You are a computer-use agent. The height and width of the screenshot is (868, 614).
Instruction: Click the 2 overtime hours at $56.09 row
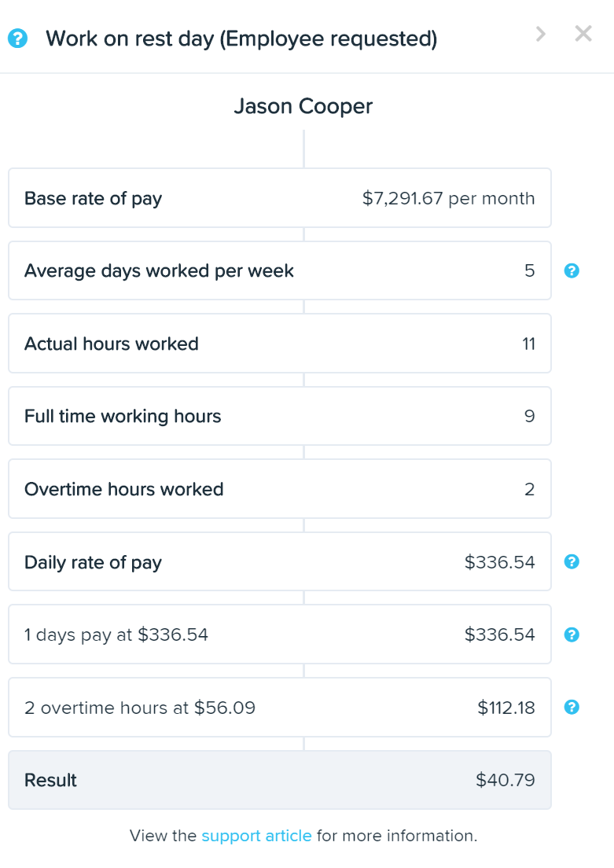point(280,708)
